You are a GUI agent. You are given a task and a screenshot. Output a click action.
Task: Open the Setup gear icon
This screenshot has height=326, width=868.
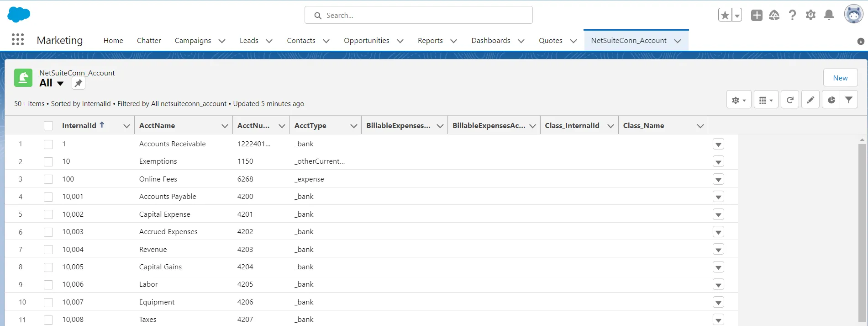click(810, 15)
